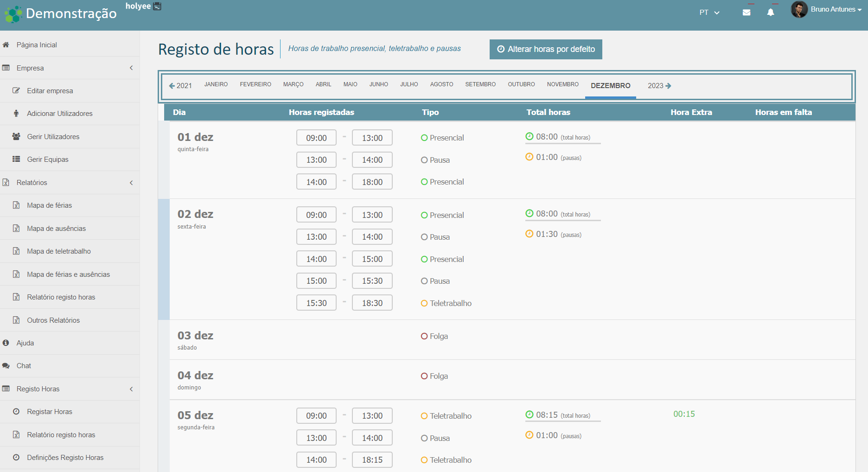868x472 pixels.
Task: Click the Chat bubble icon
Action: click(6, 365)
